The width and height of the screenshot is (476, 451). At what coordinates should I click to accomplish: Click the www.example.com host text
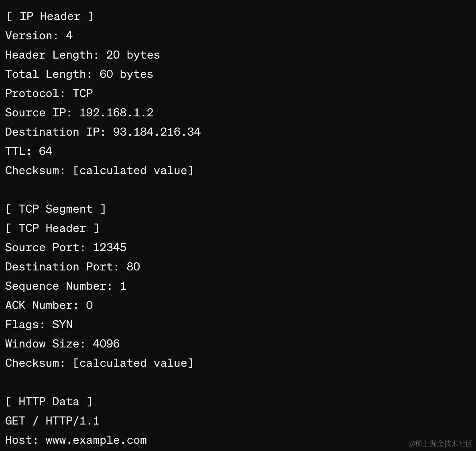point(96,440)
